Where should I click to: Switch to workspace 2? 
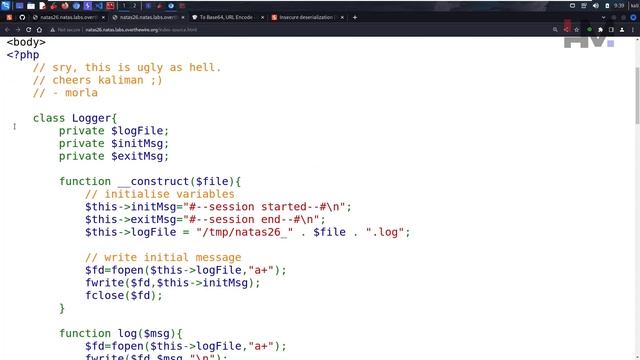pyautogui.click(x=134, y=6)
